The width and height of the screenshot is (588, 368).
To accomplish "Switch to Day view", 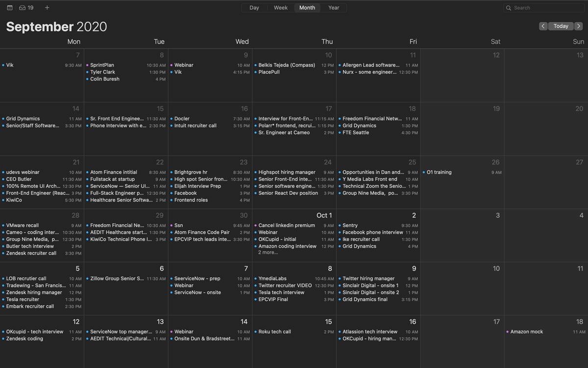I will pos(254,8).
